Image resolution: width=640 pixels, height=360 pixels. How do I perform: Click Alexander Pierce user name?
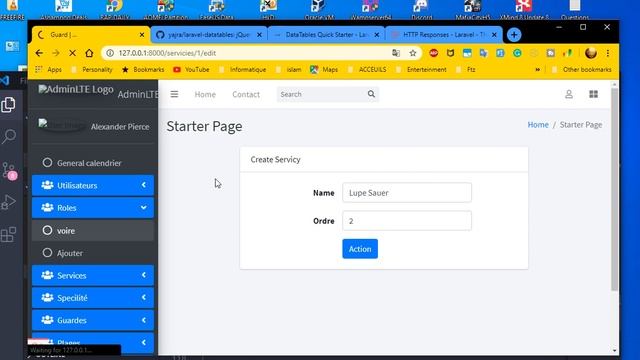pos(120,127)
